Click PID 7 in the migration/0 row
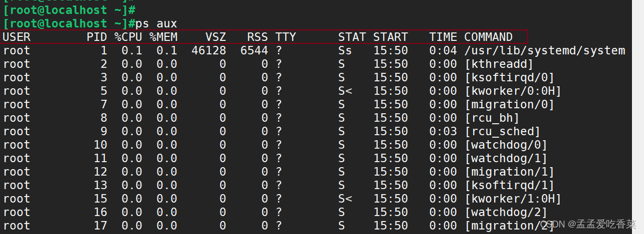Image resolution: width=644 pixels, height=234 pixels. click(x=104, y=104)
